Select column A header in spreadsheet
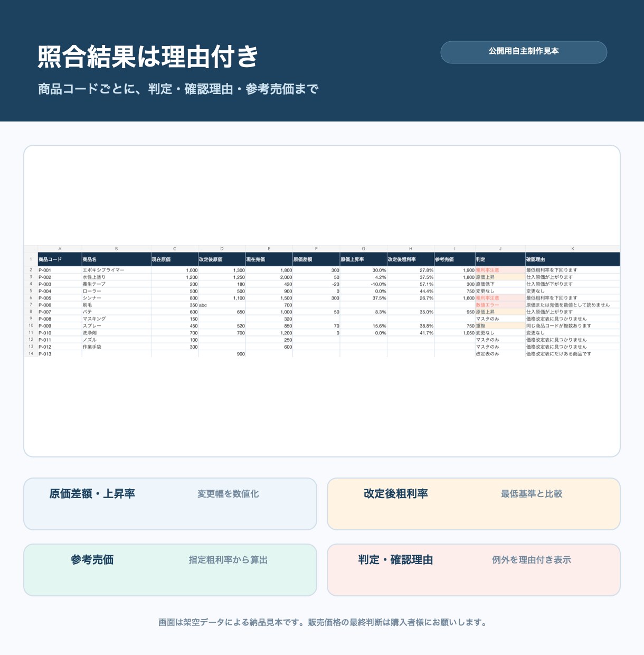 pyautogui.click(x=60, y=249)
